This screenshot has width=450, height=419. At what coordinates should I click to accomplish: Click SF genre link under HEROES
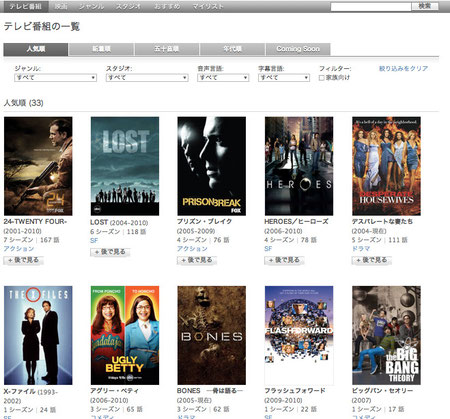(268, 249)
